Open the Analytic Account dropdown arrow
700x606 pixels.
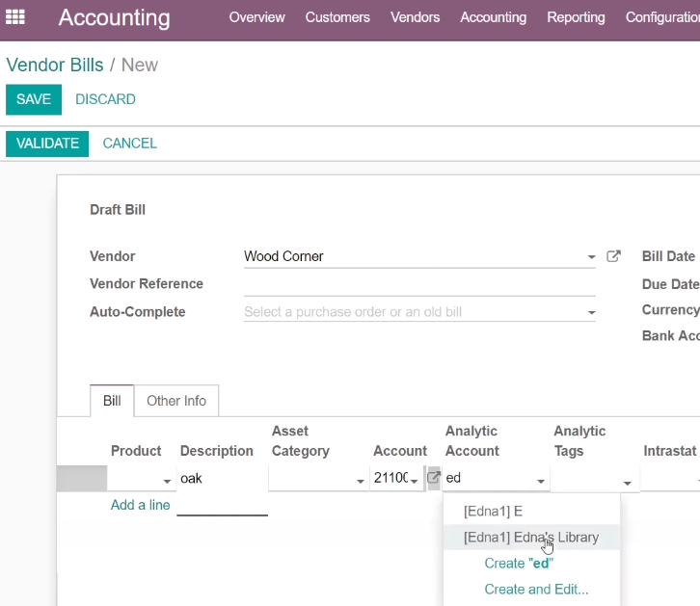(541, 481)
